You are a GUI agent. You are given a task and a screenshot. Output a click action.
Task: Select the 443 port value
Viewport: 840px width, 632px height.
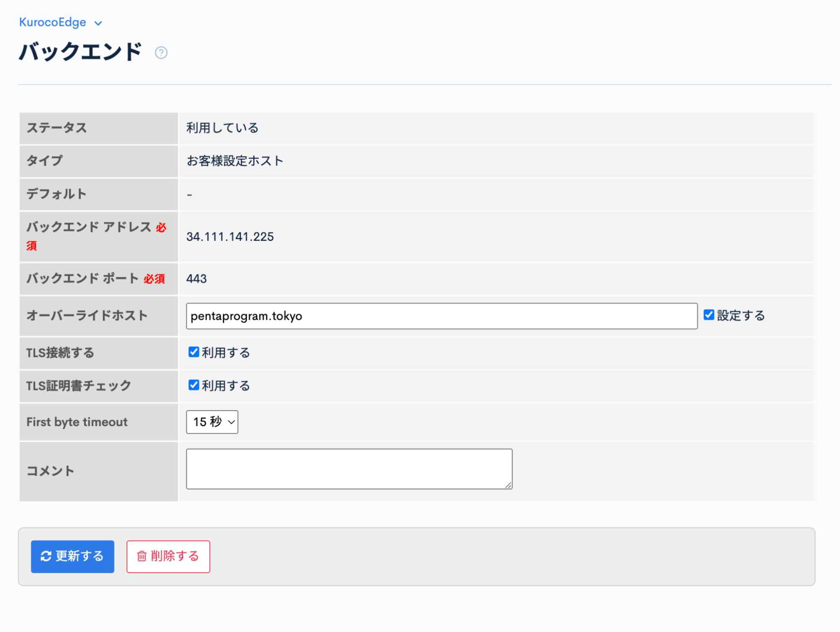coord(196,279)
